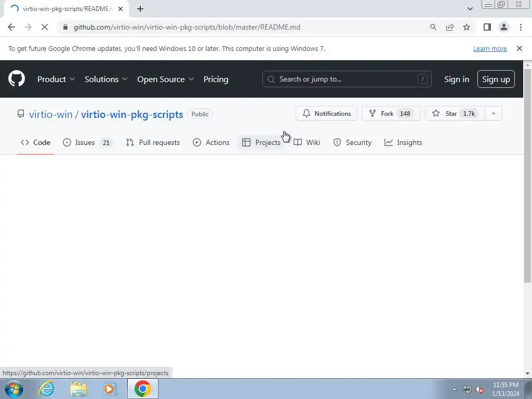
Task: Dismiss the Chrome update notice
Action: pos(519,48)
